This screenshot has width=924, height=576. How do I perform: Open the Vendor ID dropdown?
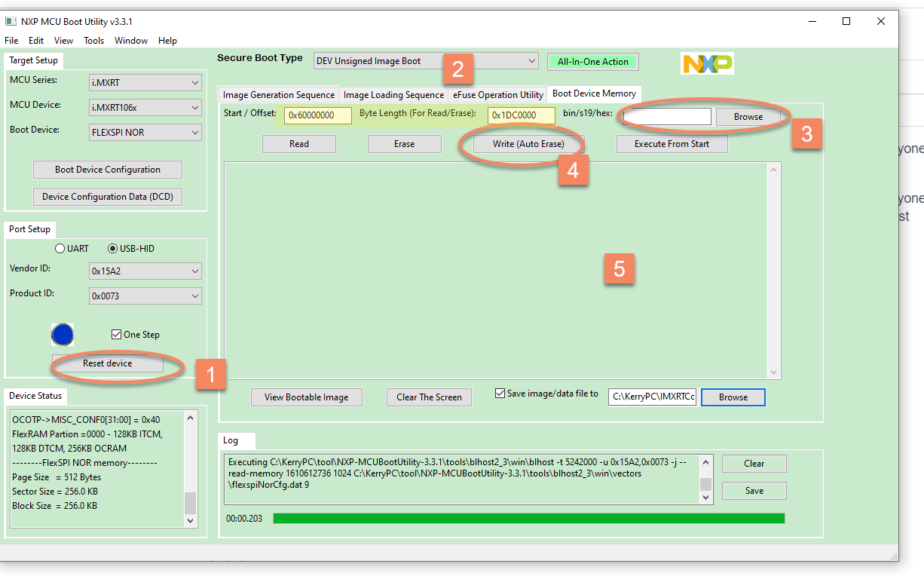145,271
